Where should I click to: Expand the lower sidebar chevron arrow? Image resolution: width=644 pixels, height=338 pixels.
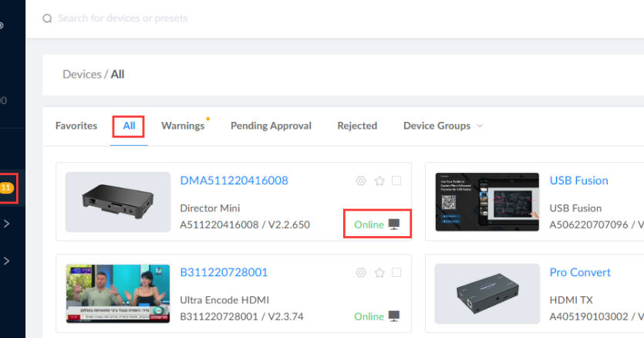pyautogui.click(x=7, y=261)
